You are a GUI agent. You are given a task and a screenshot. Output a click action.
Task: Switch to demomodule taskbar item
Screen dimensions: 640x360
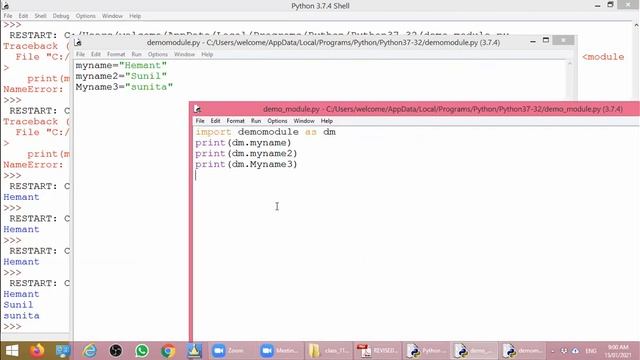522,351
